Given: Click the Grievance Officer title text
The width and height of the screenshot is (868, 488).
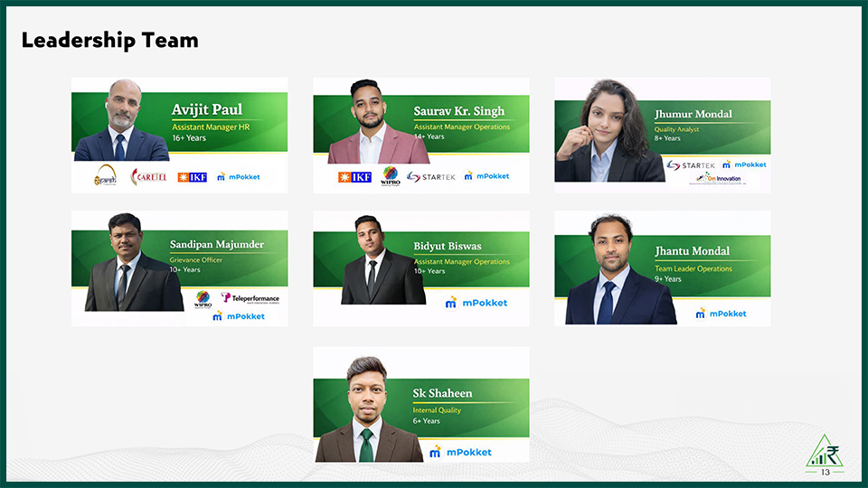Looking at the screenshot, I should point(196,259).
